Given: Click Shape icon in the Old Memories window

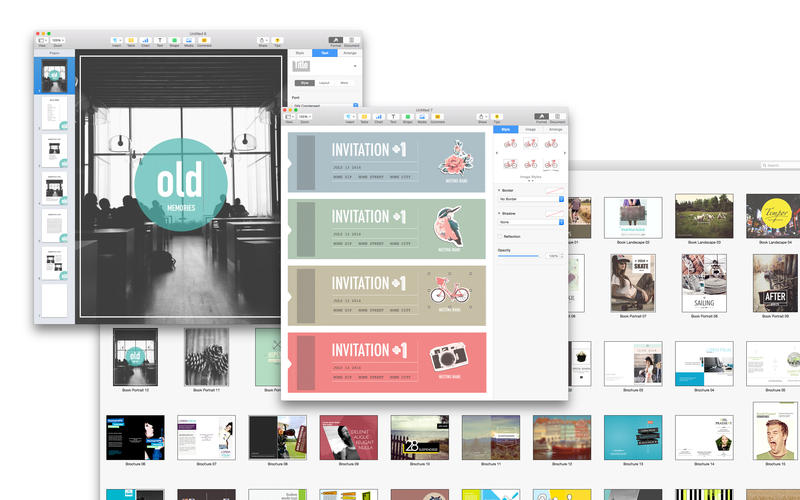Looking at the screenshot, I should tap(174, 40).
